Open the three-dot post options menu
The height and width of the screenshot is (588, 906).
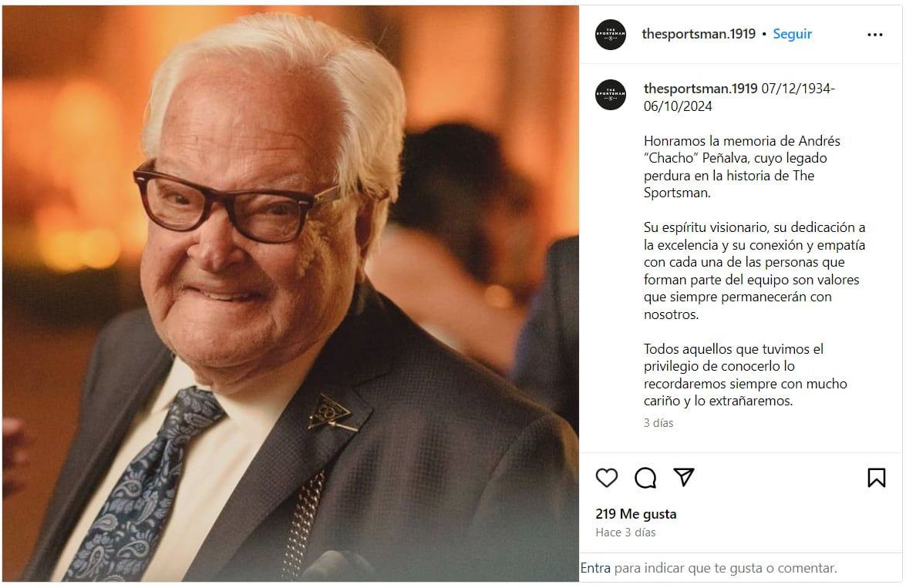click(x=875, y=34)
